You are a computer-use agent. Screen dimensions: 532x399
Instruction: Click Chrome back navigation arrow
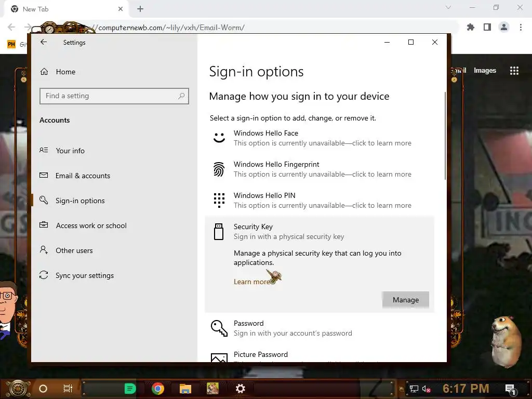[x=11, y=27]
